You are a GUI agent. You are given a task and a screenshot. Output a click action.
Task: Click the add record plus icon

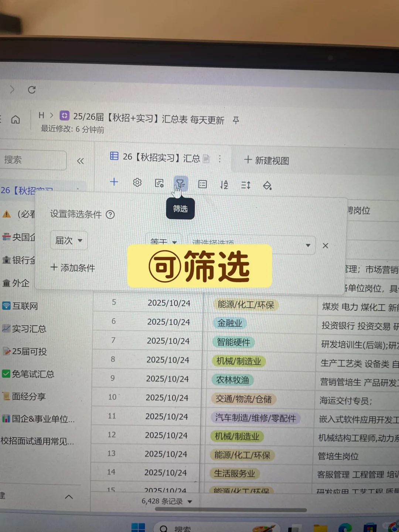[114, 182]
